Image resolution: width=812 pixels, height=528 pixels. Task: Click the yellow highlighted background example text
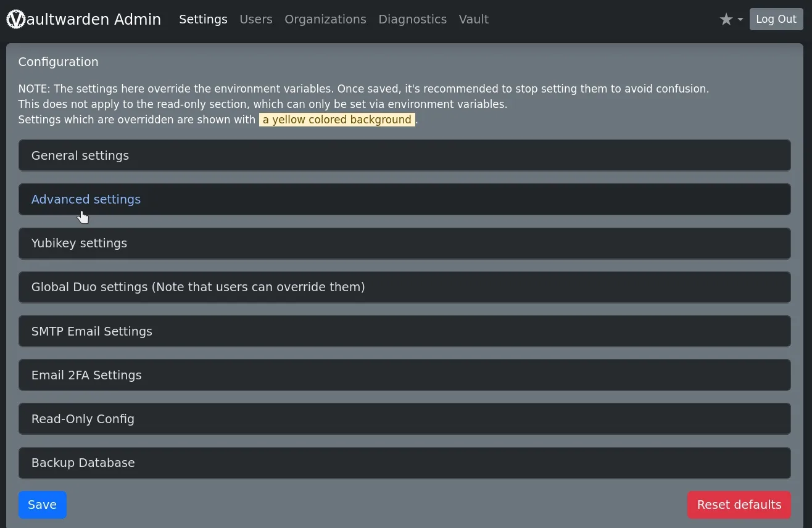click(x=337, y=120)
